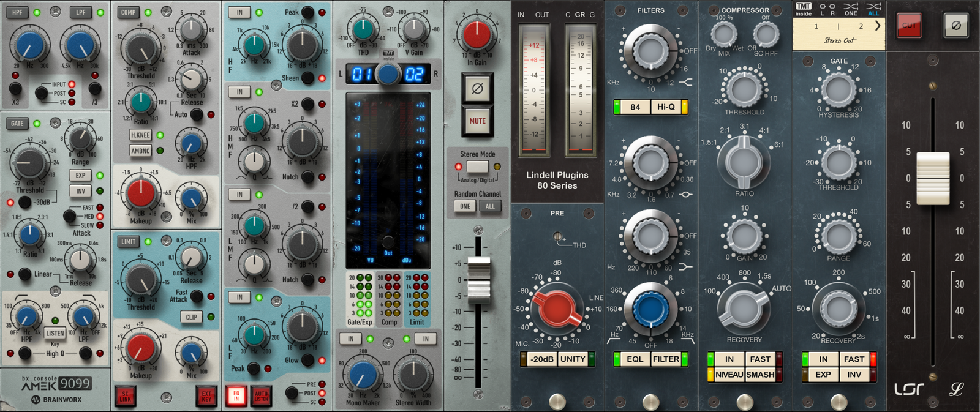Enable the H.KNEE hard knee button
The image size is (980, 412).
tap(140, 135)
